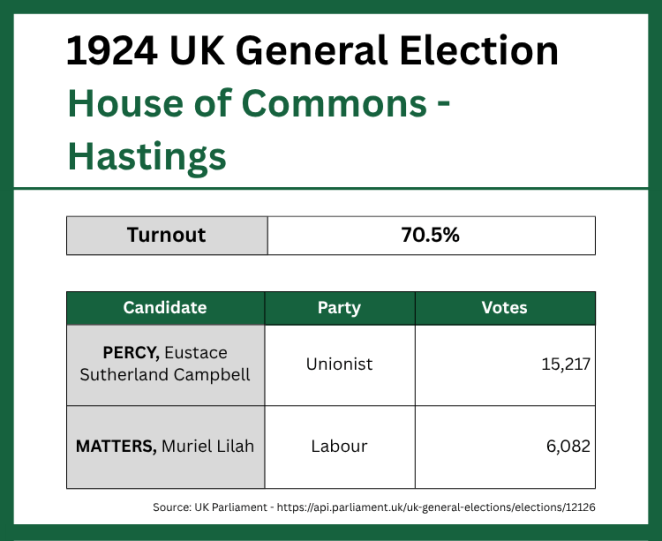Select the Turnout label cell
Screen dimensions: 662x541
[167, 236]
